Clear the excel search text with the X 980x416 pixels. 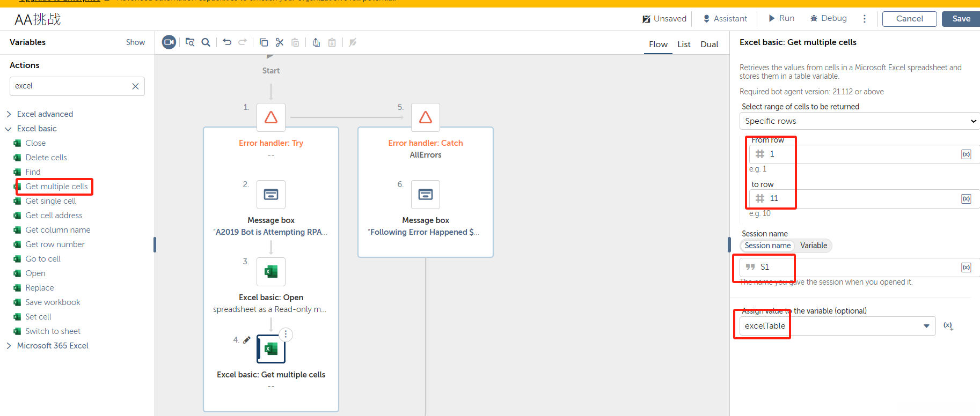[135, 86]
